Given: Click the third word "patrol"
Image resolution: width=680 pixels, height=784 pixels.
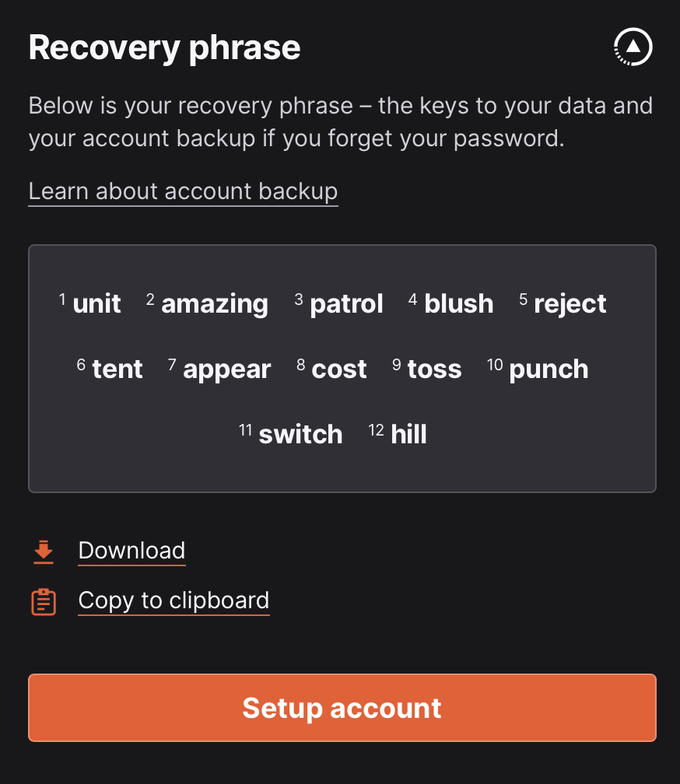Looking at the screenshot, I should point(346,303).
